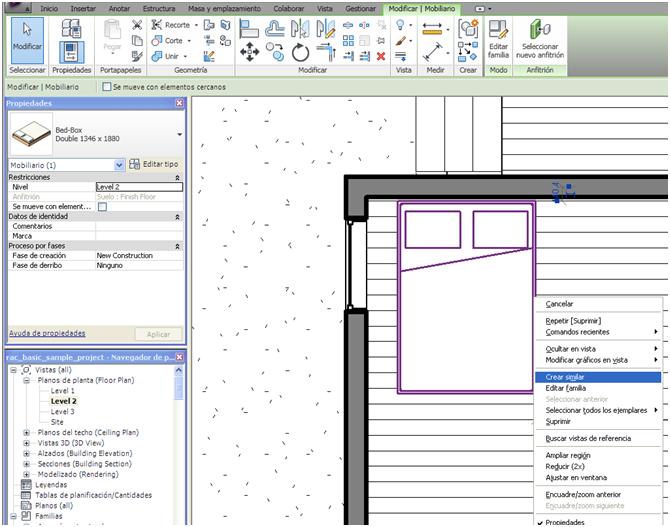Select Level 3 in floor plans tree
Viewport: 670px width, 527px height.
pyautogui.click(x=62, y=411)
